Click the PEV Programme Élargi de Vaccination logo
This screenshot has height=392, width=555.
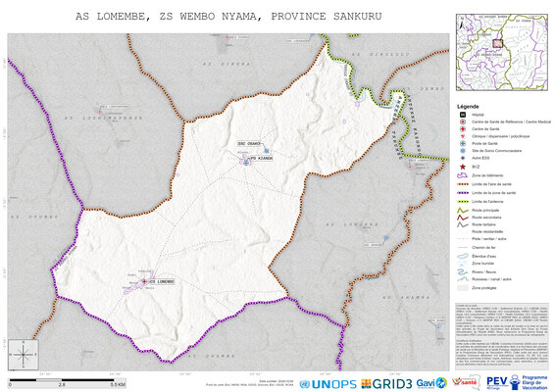[x=517, y=382]
